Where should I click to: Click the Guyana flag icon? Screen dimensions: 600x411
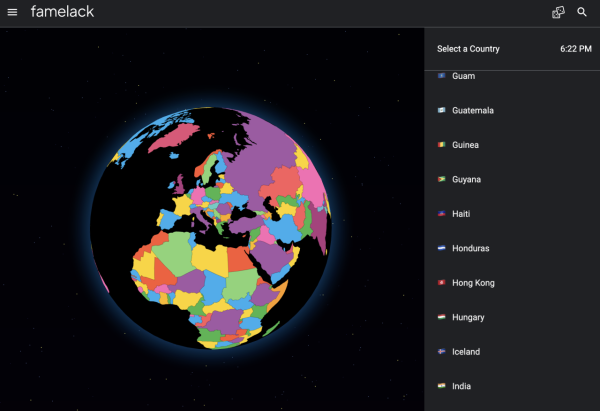coord(441,180)
